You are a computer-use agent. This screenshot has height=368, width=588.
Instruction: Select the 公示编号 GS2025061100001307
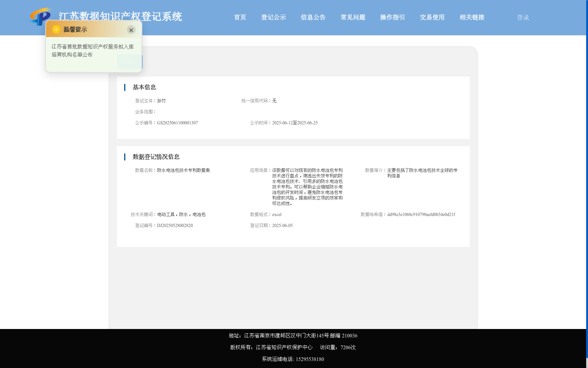[178, 123]
